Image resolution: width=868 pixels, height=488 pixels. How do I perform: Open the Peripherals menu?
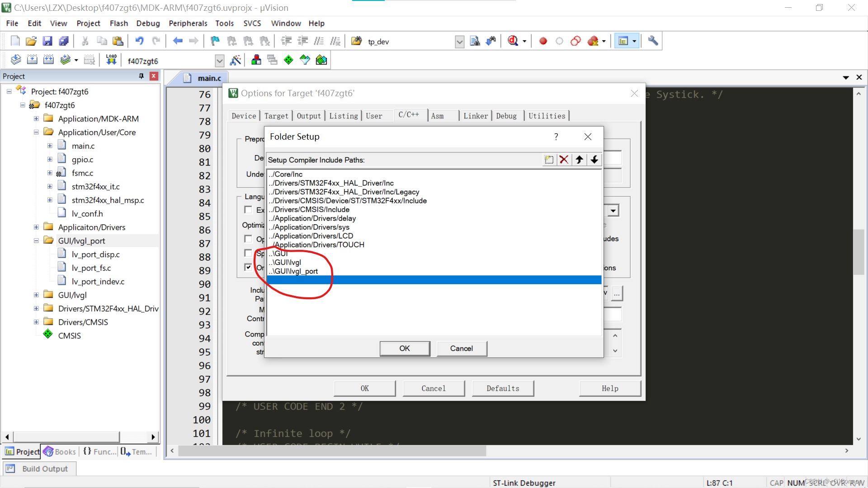188,23
